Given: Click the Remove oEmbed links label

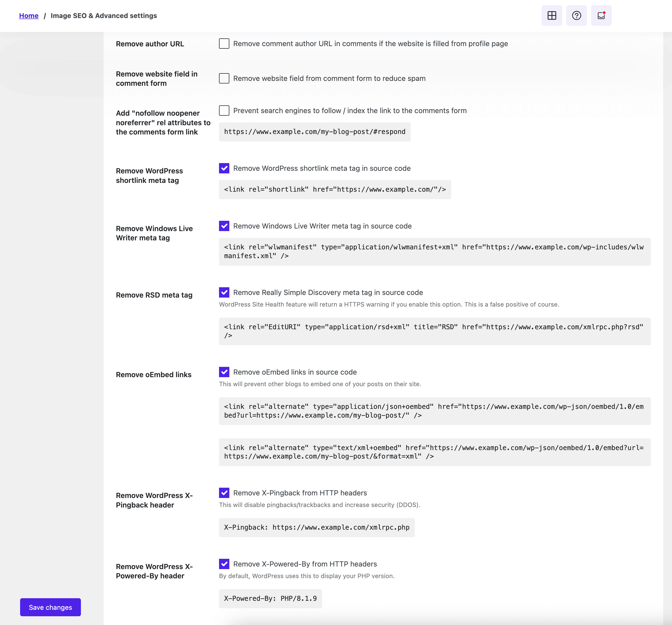Looking at the screenshot, I should [x=154, y=375].
